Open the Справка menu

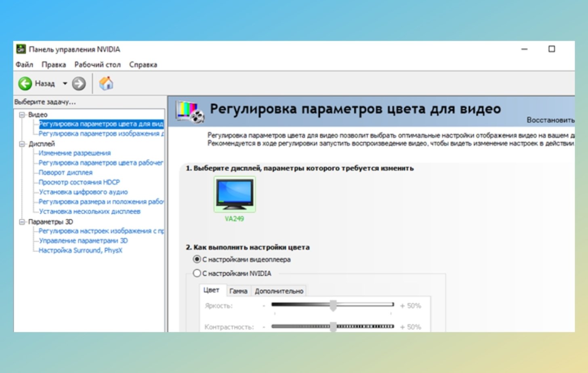(x=143, y=65)
